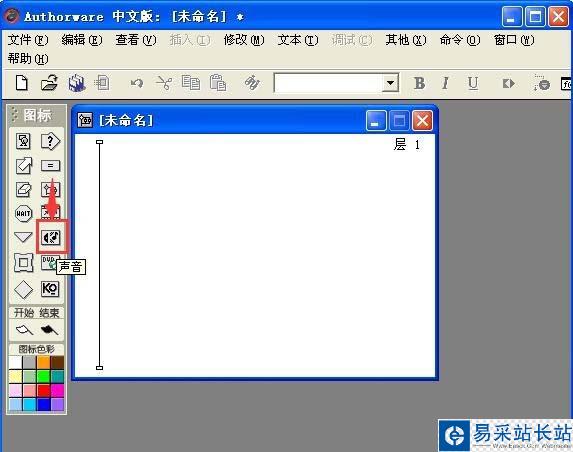The height and width of the screenshot is (452, 573).
Task: Pick the Calculation icon with equals sign
Action: coord(50,166)
